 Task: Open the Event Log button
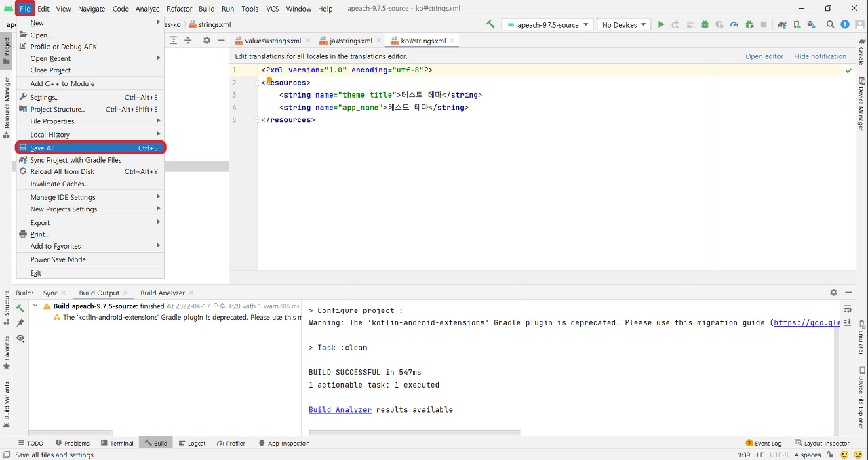pyautogui.click(x=764, y=443)
